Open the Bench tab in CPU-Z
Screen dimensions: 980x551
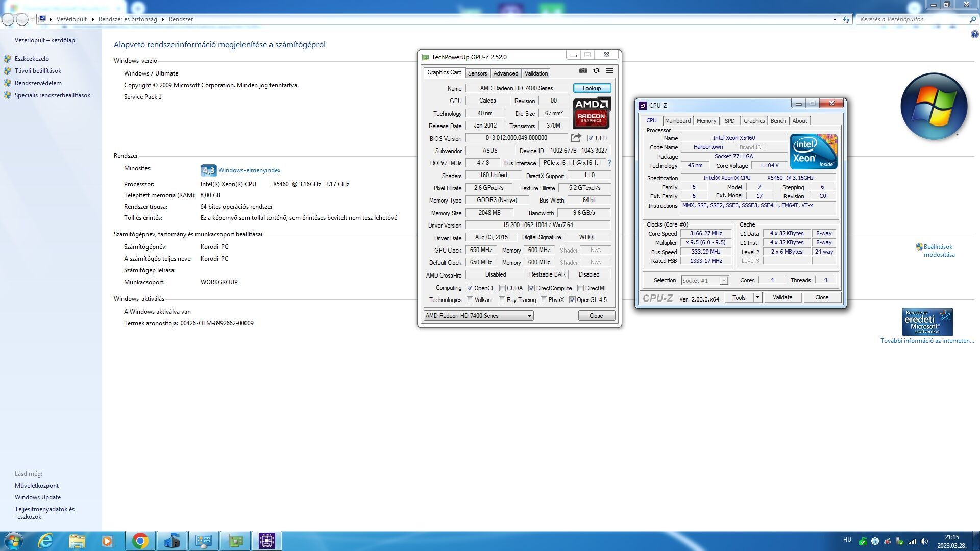click(x=778, y=121)
